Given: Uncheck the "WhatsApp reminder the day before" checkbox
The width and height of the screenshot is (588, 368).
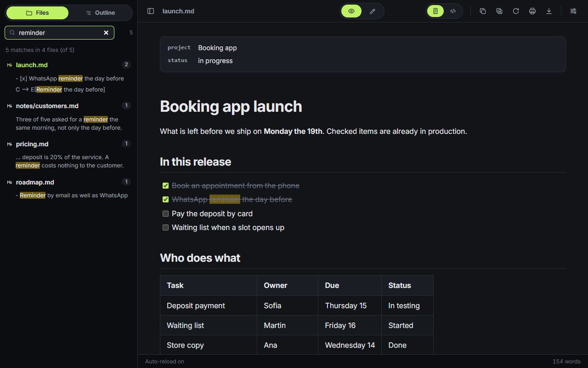Looking at the screenshot, I should click(x=166, y=200).
